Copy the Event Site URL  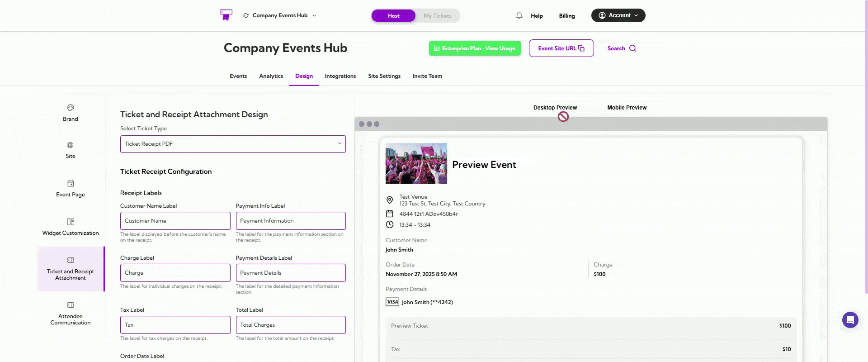561,48
